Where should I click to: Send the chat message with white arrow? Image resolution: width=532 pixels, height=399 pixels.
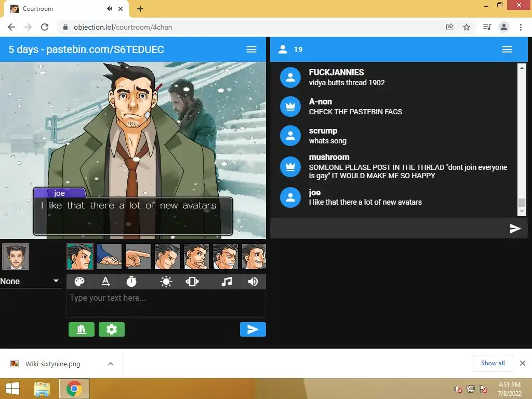click(x=515, y=229)
